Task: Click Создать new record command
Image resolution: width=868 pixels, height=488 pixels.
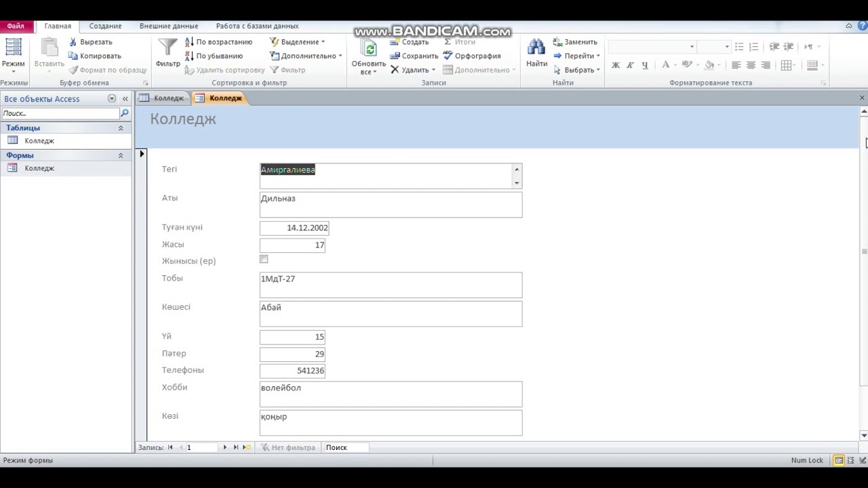Action: point(409,42)
